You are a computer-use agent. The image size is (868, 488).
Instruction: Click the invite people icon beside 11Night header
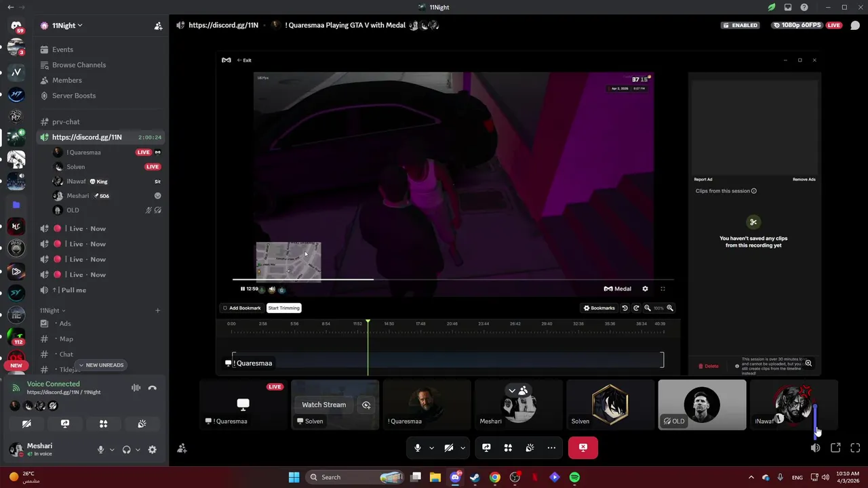(x=158, y=26)
